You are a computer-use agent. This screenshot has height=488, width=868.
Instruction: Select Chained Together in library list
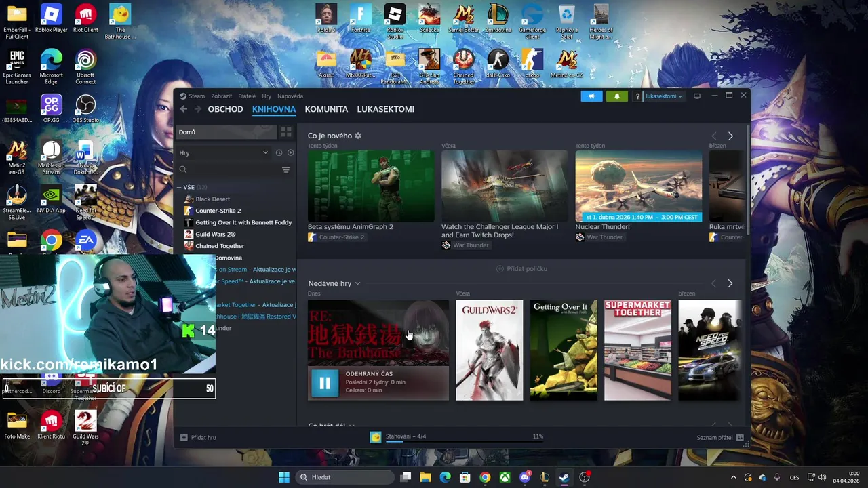(x=219, y=245)
